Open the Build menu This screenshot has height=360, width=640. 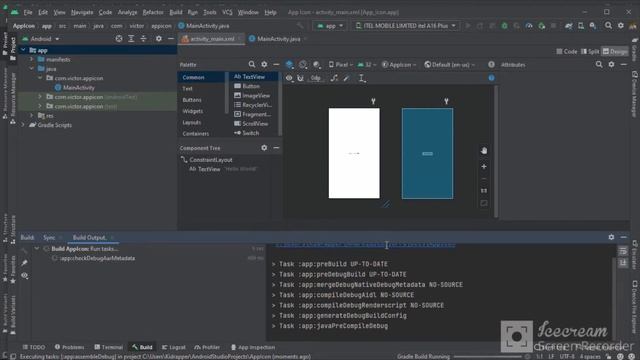tap(176, 12)
